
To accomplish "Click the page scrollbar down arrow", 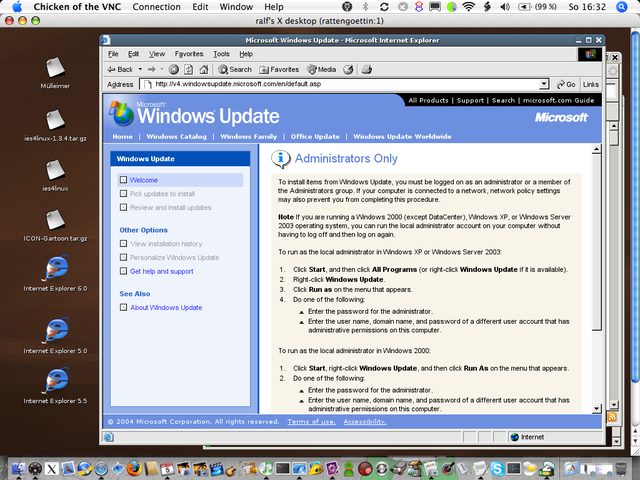I will 596,408.
